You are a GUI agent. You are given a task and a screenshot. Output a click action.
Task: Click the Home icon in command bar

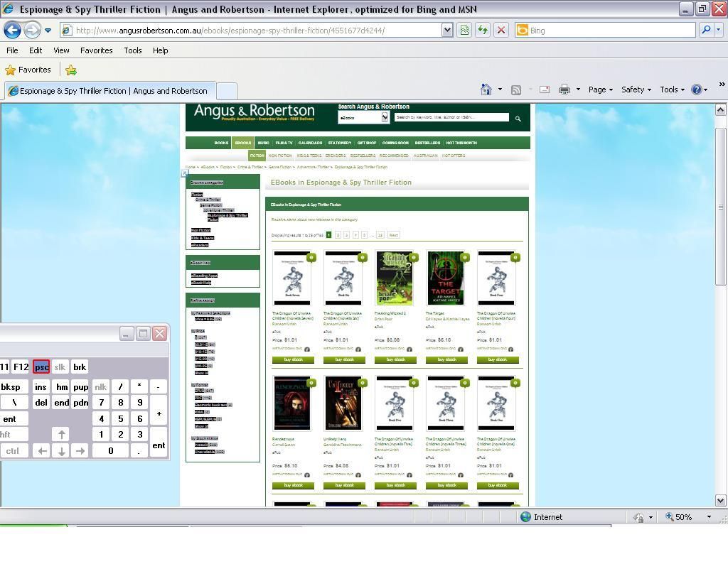click(x=486, y=90)
